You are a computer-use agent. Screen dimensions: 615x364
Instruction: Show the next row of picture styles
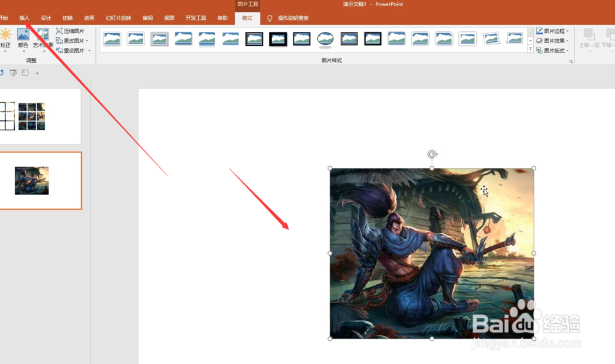click(531, 41)
